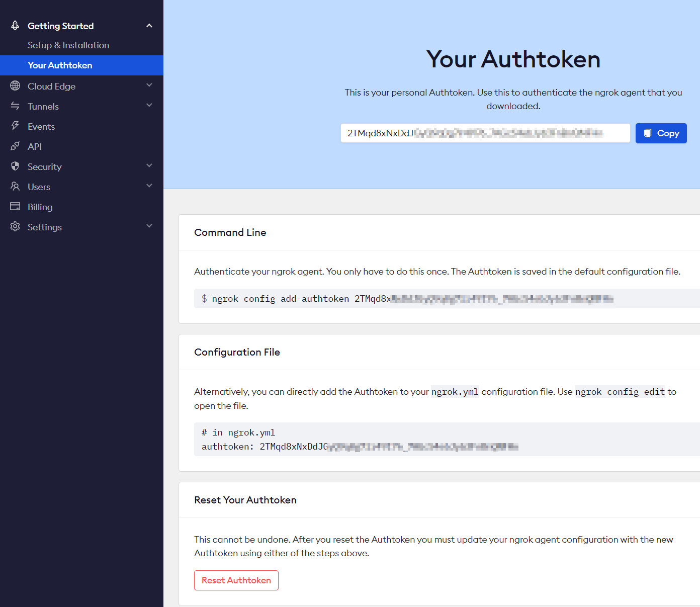Click the API plug icon
Screen dimensions: 700x607
pos(15,146)
